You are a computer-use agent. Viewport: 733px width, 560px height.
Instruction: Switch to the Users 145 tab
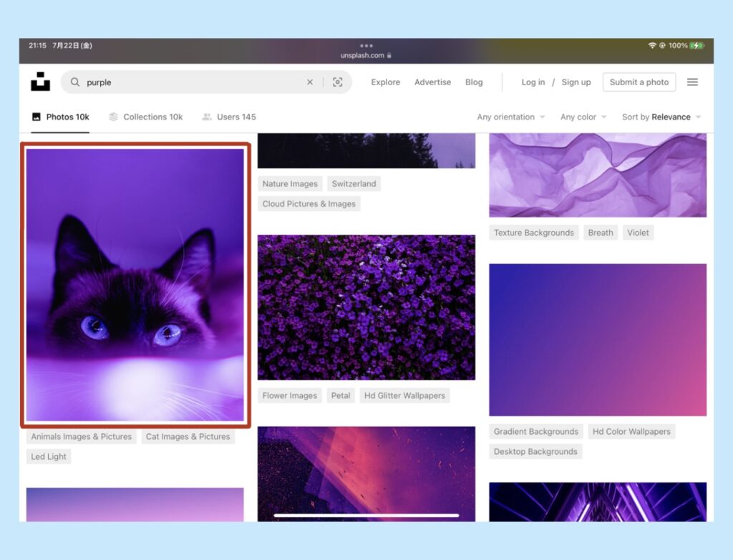click(229, 117)
